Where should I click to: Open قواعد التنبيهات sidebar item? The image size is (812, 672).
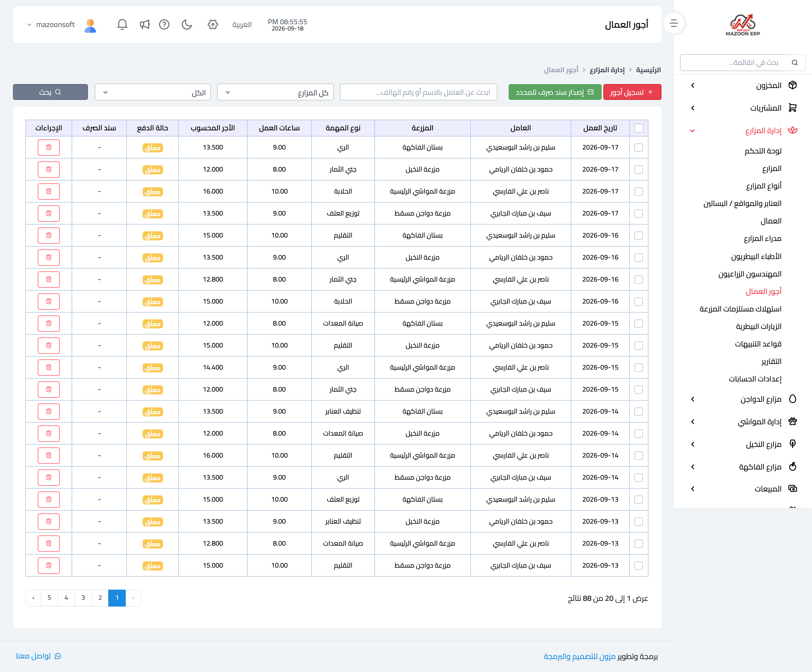(x=758, y=344)
